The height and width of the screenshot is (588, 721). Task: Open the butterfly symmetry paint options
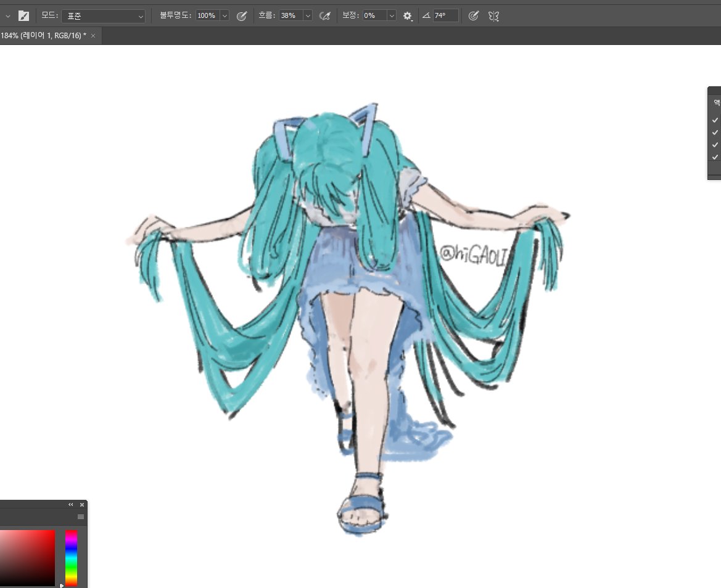coord(493,16)
